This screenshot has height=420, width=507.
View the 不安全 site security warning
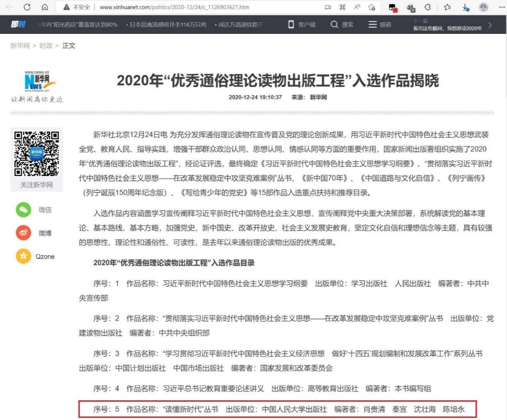[x=77, y=7]
